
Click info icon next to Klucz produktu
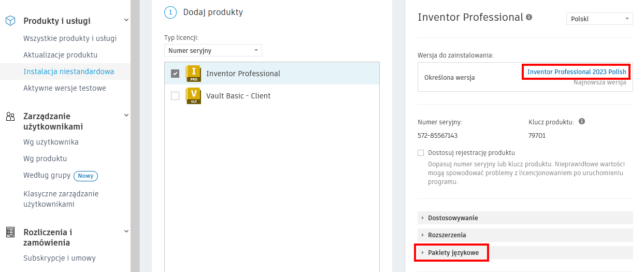coord(582,122)
